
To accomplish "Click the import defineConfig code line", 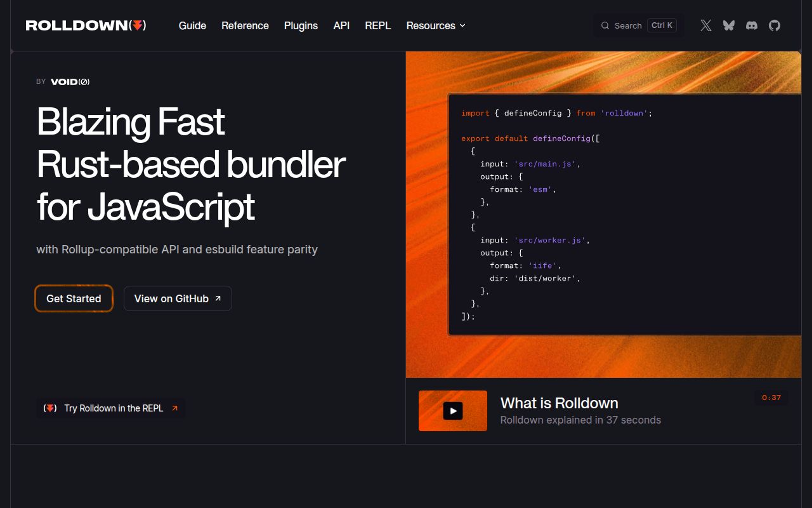I will (x=556, y=113).
